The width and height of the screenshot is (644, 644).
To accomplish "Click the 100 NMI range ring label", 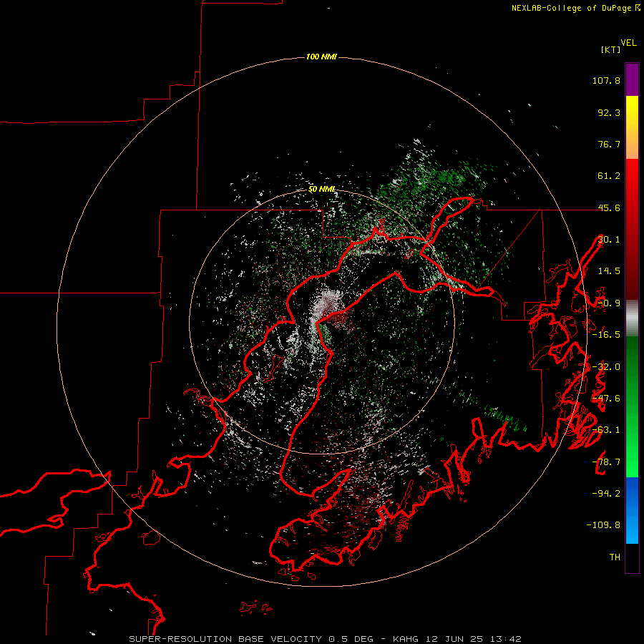I will click(x=321, y=57).
